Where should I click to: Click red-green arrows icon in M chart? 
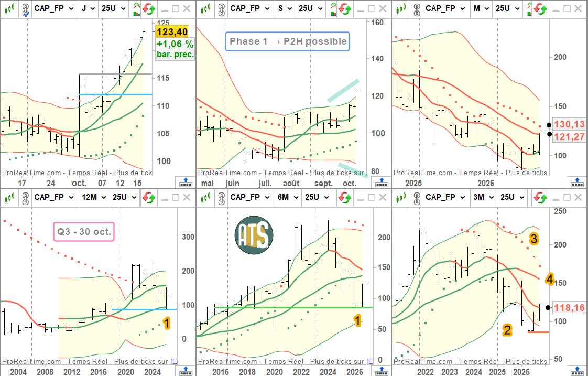[x=541, y=8]
